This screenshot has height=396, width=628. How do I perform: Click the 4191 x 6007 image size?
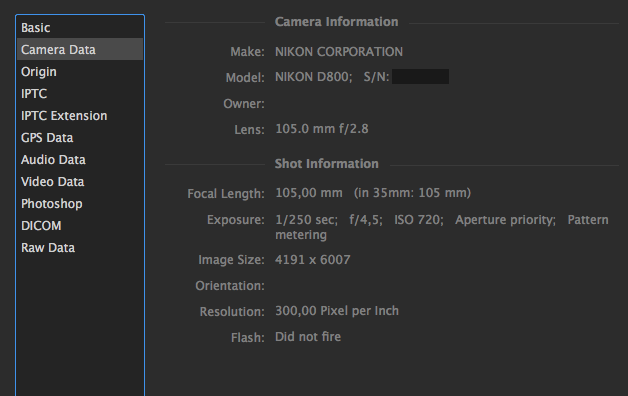[313, 260]
